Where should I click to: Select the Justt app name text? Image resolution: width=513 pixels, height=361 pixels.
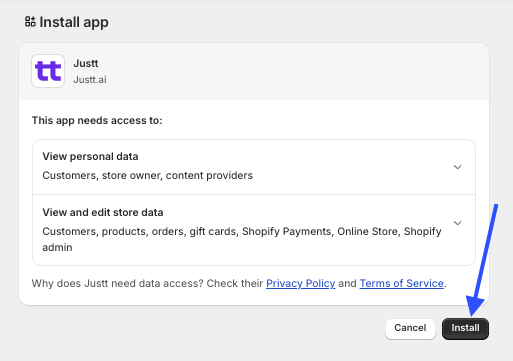click(x=86, y=63)
